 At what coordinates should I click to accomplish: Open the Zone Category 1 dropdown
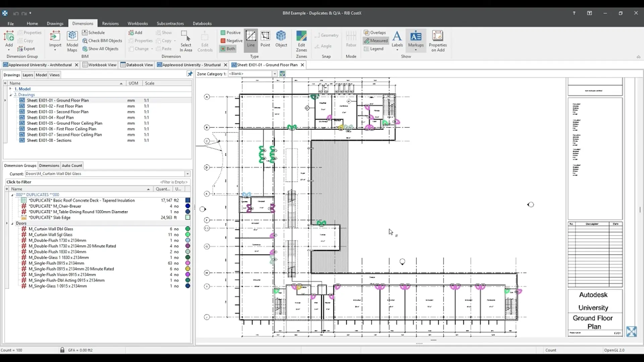[x=275, y=74]
